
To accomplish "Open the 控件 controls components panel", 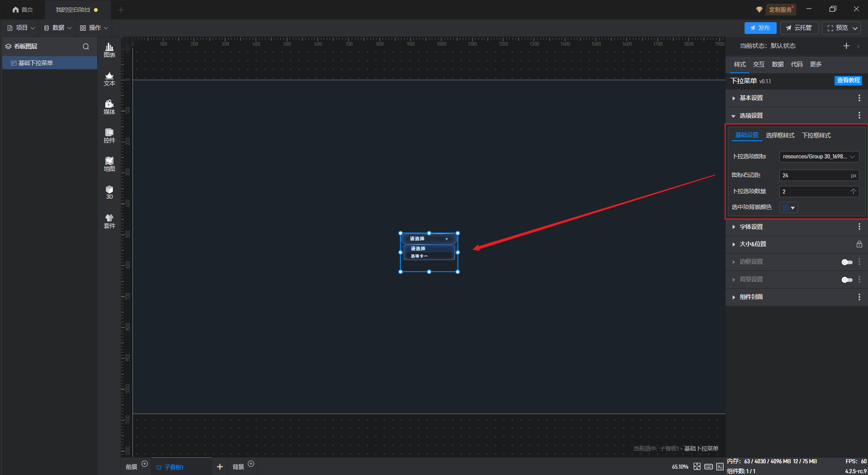I will [109, 136].
